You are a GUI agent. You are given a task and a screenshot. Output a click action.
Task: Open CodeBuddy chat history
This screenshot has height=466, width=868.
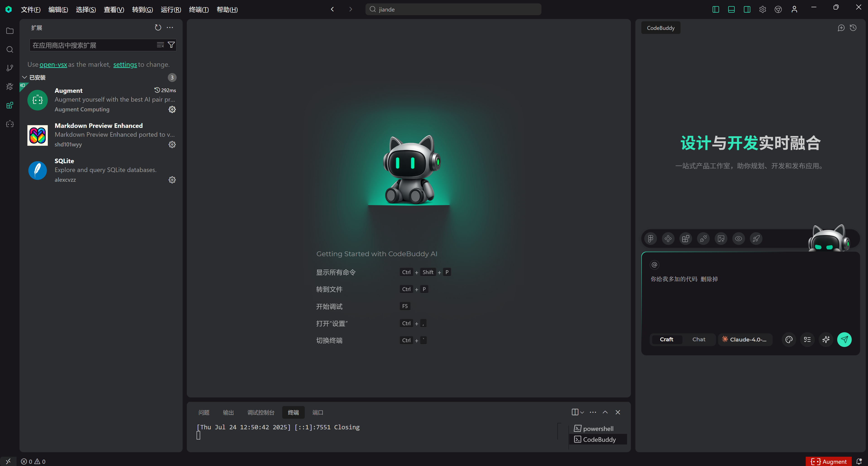coord(853,28)
